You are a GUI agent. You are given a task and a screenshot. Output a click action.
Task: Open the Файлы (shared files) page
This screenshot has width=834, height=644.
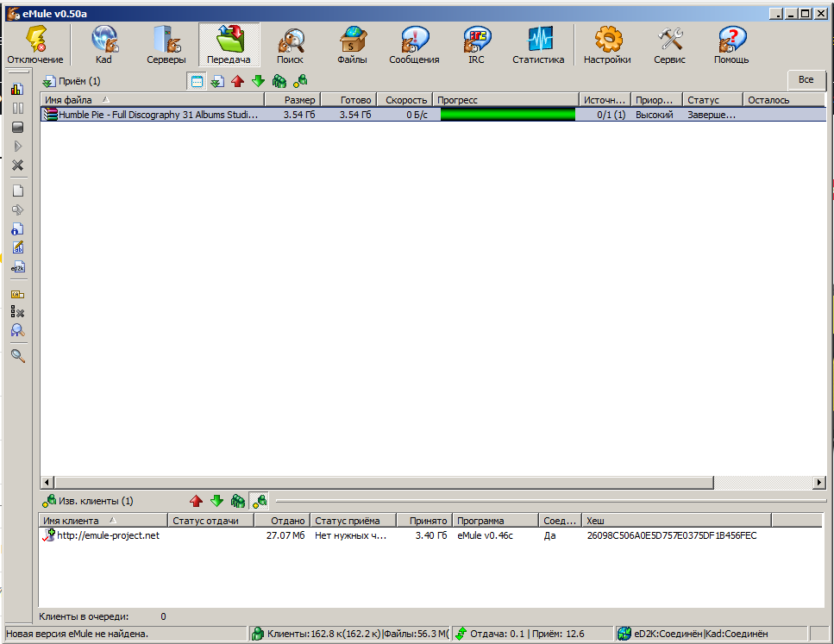[x=352, y=45]
